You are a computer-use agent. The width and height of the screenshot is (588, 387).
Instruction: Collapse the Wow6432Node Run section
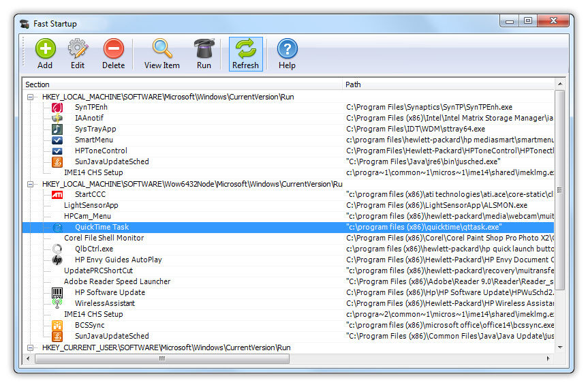(x=31, y=184)
